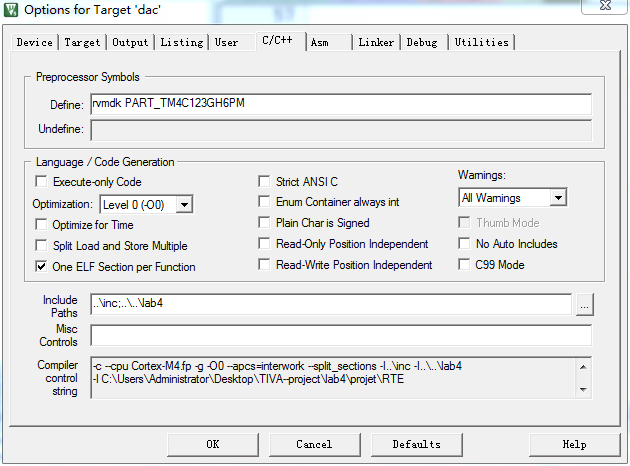Click the Keil uVision icon in title bar

pos(10,10)
